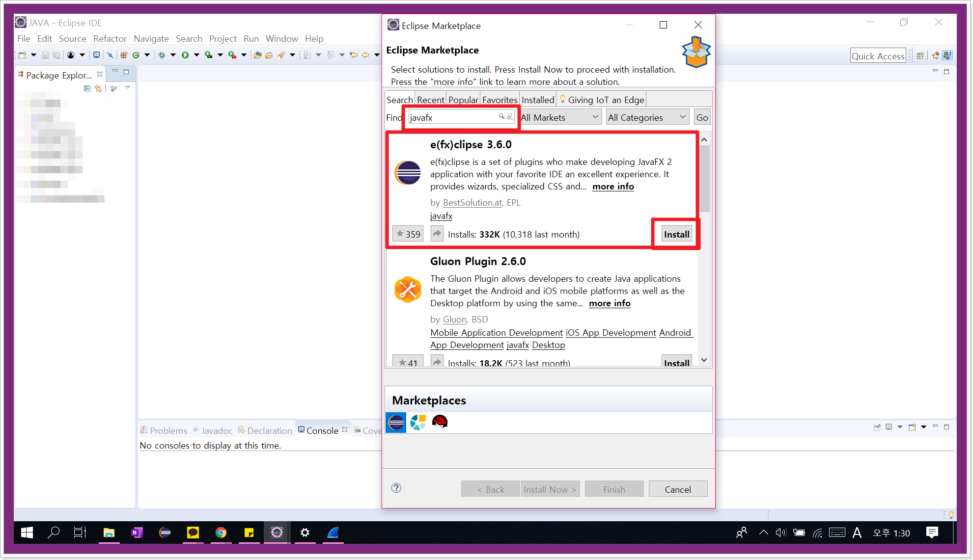Open more info link for e(fx)clipse
The width and height of the screenshot is (973, 560).
tap(613, 187)
